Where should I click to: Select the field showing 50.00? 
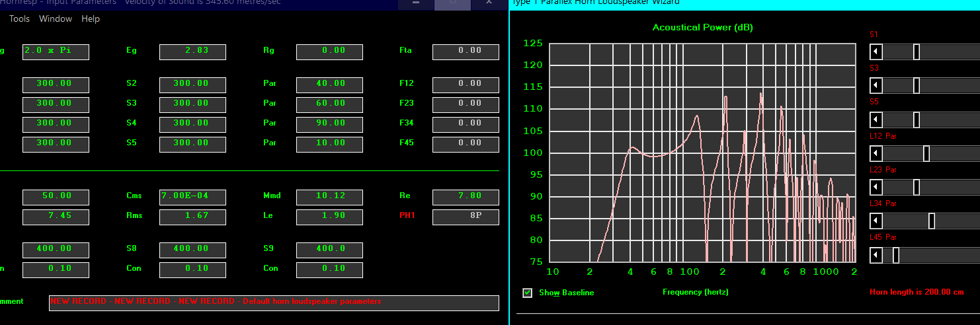point(56,198)
